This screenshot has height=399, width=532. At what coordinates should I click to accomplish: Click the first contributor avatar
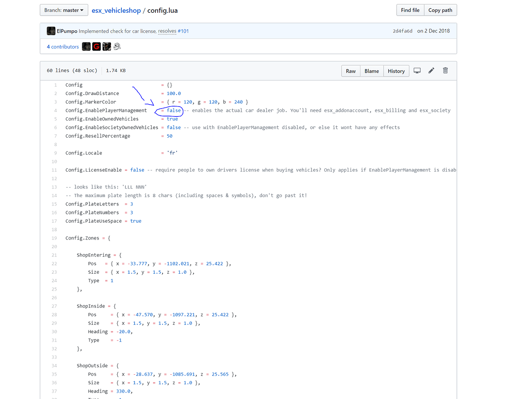[86, 47]
